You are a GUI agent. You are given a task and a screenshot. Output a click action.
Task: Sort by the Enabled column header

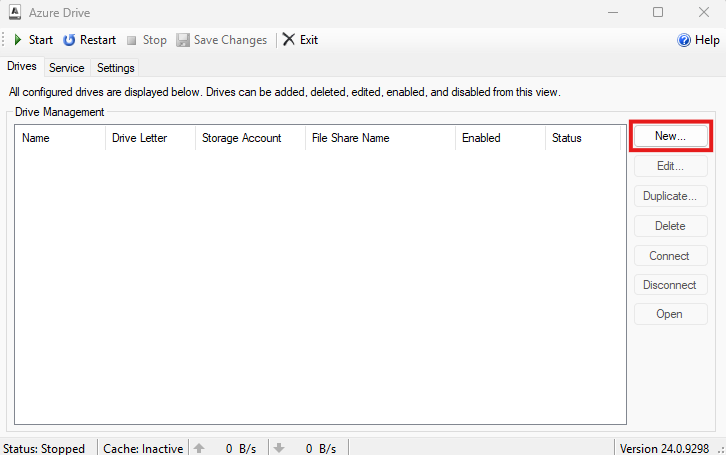(501, 138)
